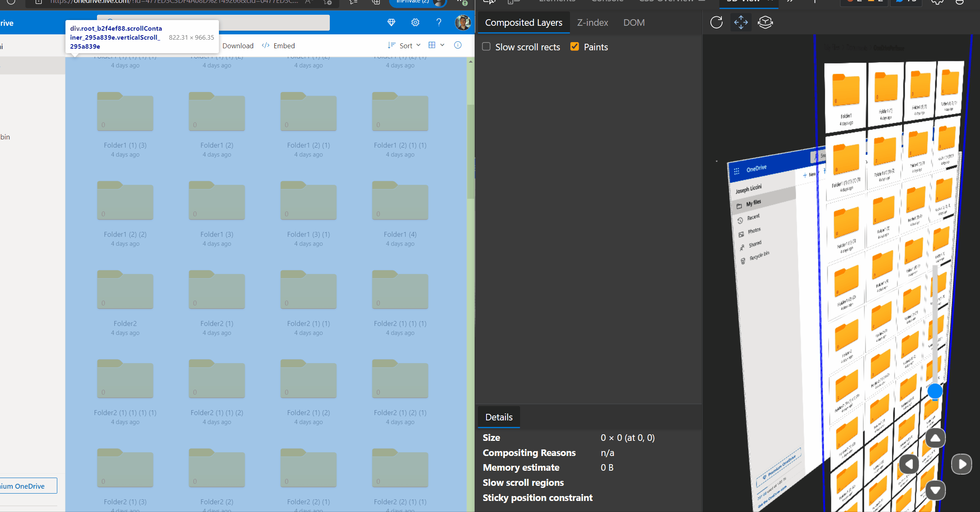Viewport: 980px width, 512px height.
Task: Select the rotate view cube icon
Action: pos(765,22)
